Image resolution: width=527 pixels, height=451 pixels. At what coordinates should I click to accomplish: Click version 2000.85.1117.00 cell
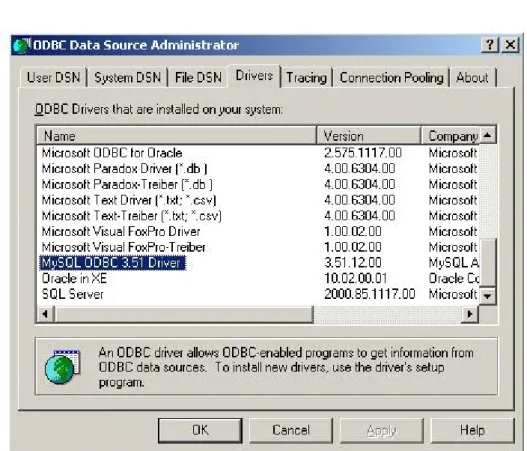[370, 294]
